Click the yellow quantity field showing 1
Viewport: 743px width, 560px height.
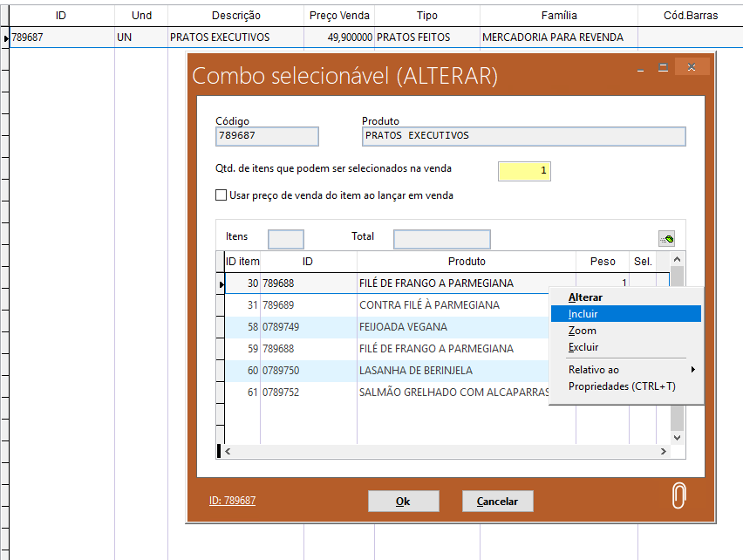[524, 171]
